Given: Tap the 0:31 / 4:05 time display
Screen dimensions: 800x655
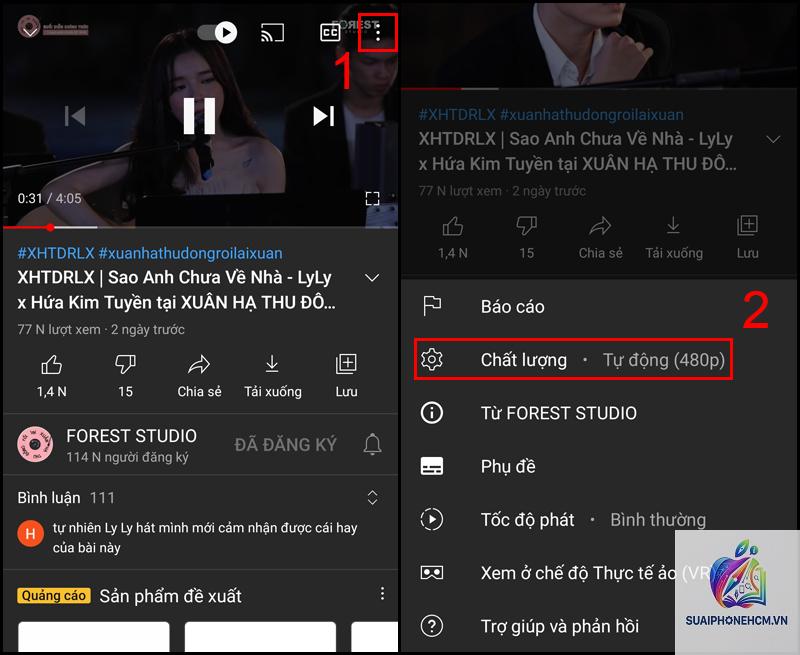Looking at the screenshot, I should (x=49, y=198).
